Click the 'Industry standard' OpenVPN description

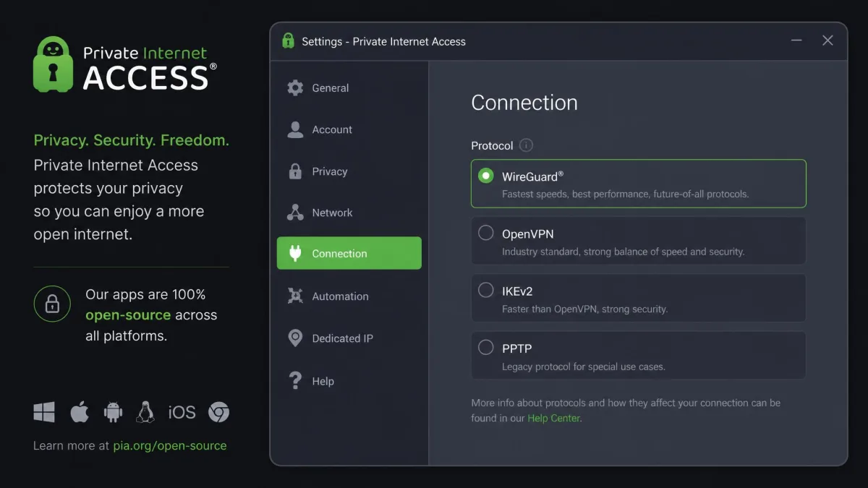tap(623, 252)
